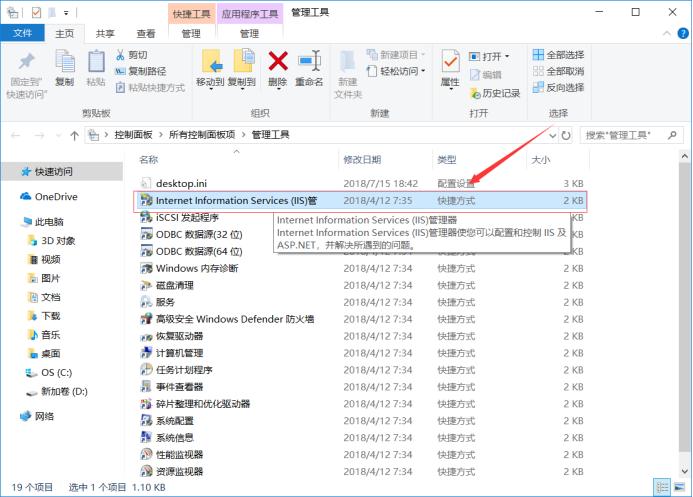Select the Internet Information Services (IIS) shortcut
Image resolution: width=693 pixels, height=497 pixels.
(361, 201)
